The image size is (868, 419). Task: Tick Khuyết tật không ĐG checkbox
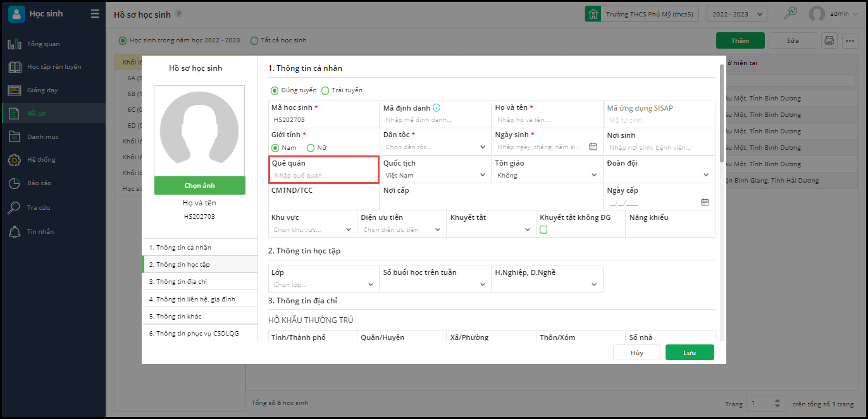[x=543, y=230]
